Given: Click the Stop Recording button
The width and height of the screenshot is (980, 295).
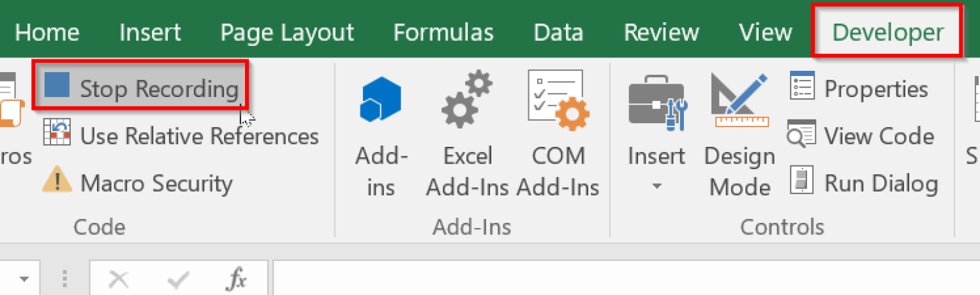Looking at the screenshot, I should tap(140, 88).
